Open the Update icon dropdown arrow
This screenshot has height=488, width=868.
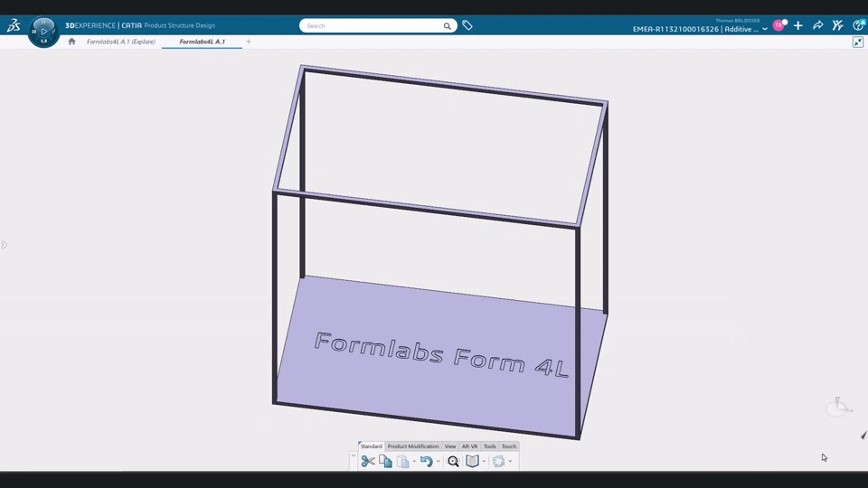[510, 462]
